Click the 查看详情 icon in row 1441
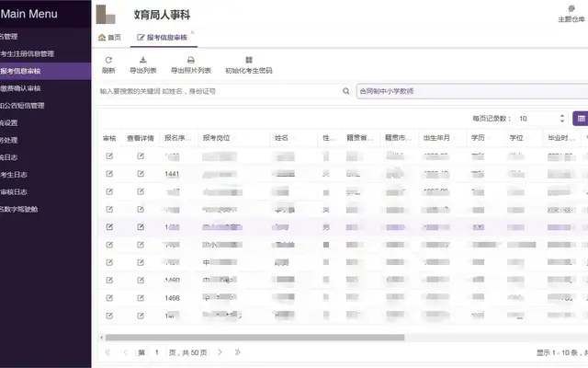Viewport: 588px width, 368px height. [x=141, y=174]
